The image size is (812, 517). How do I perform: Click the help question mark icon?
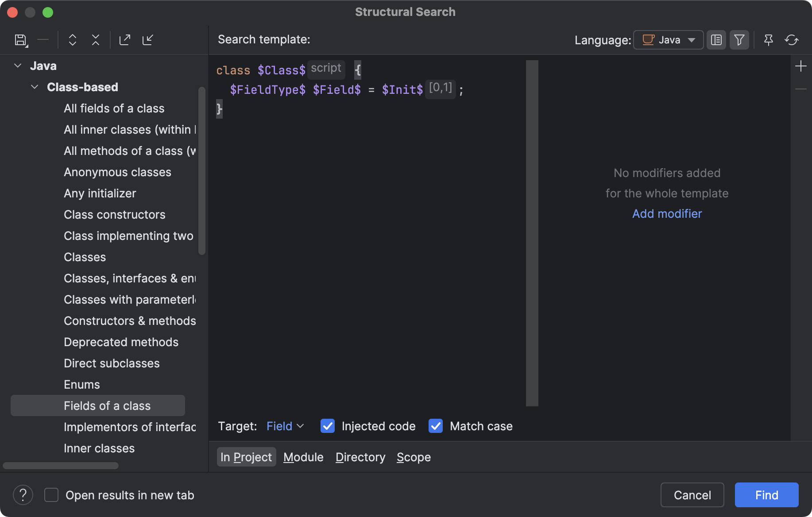pos(23,495)
